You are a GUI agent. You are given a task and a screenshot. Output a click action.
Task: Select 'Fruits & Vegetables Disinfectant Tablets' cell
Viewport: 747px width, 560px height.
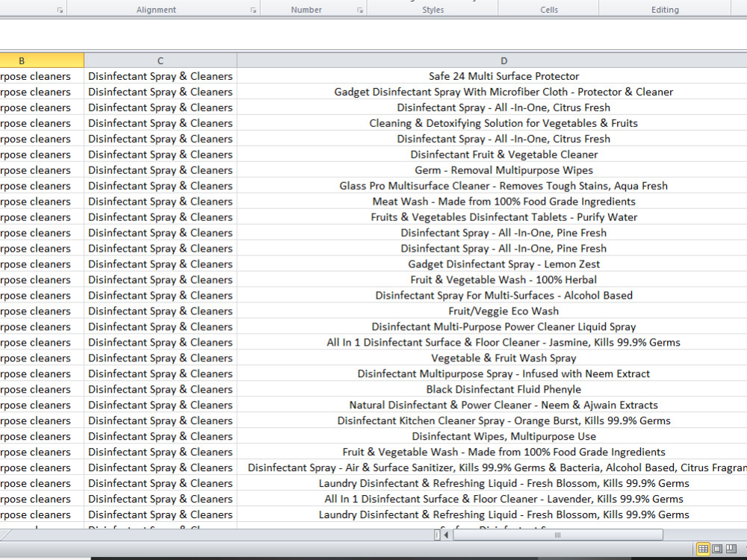tap(492, 217)
